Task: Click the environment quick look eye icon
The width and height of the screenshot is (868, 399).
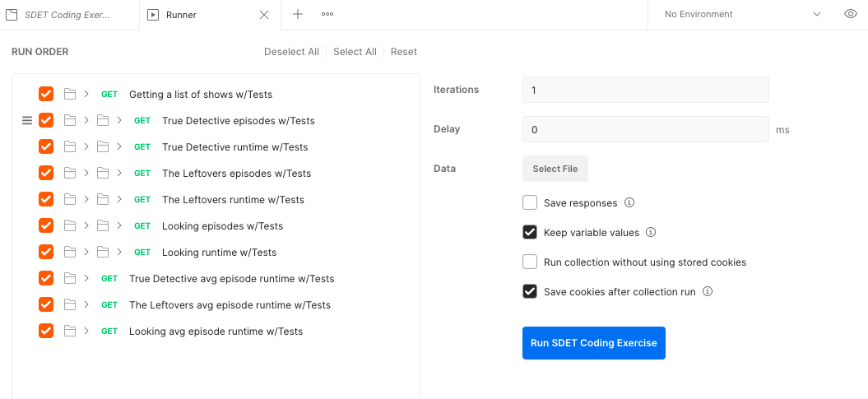Action: pyautogui.click(x=850, y=14)
